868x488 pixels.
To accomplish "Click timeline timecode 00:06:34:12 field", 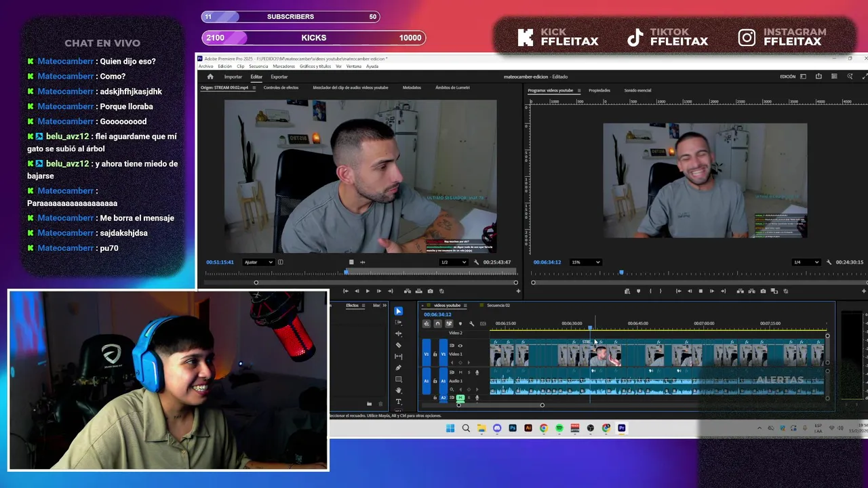I will [x=437, y=314].
